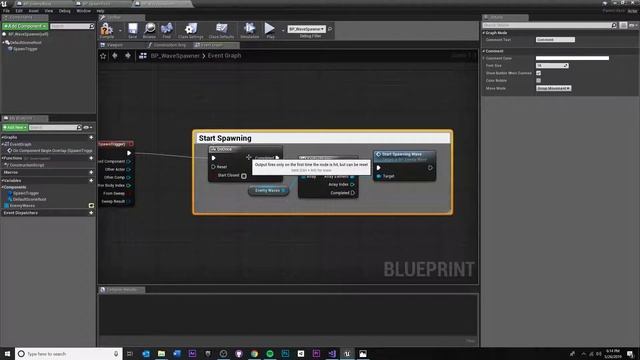
Task: Collapse the Graph Node section in Details
Action: [x=484, y=33]
